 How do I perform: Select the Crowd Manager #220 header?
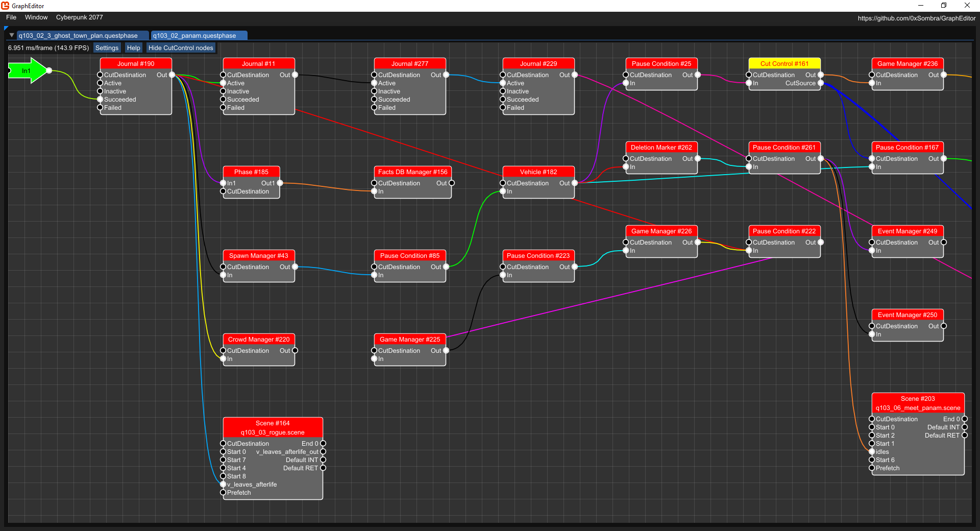pyautogui.click(x=259, y=340)
